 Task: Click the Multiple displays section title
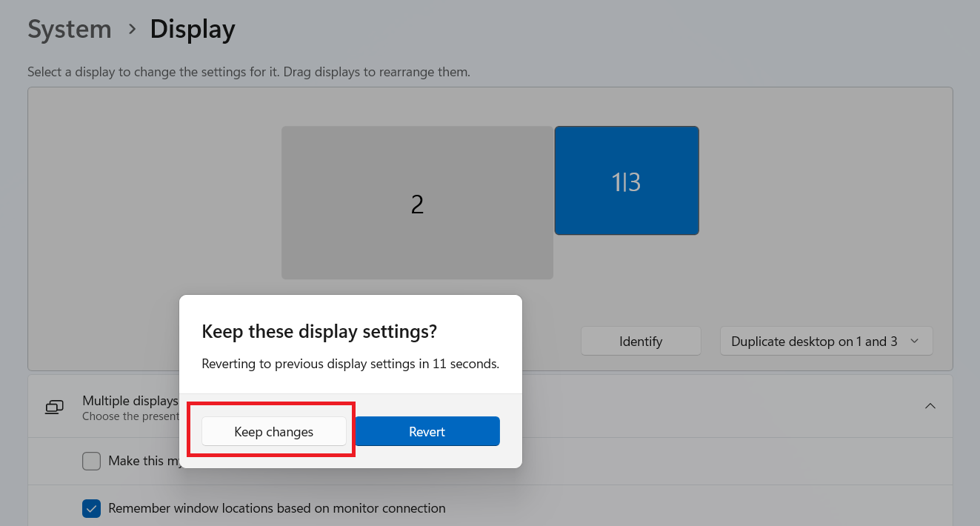(x=130, y=401)
